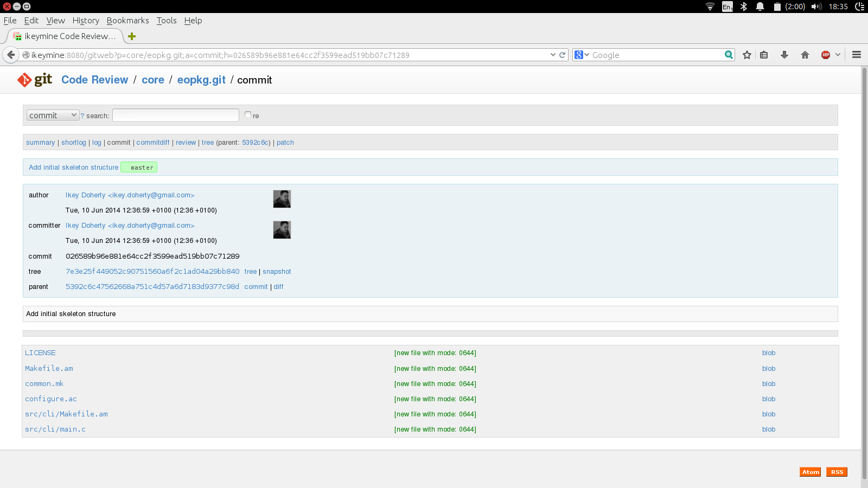
Task: Open the notifications bell indicator
Action: pyautogui.click(x=760, y=7)
